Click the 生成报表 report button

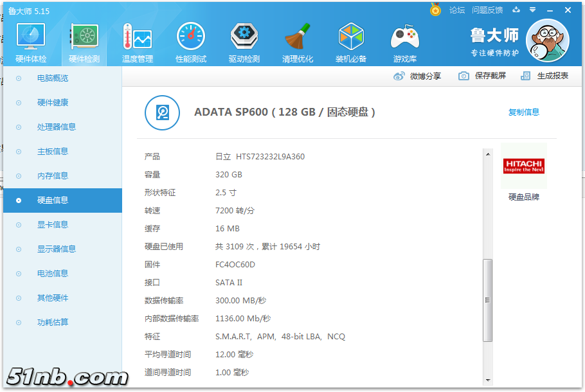tap(544, 76)
